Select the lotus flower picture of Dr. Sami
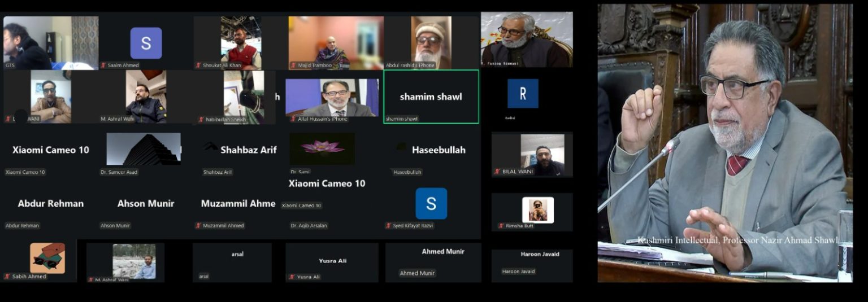Screen dimensions: 868x302 coord(323,149)
